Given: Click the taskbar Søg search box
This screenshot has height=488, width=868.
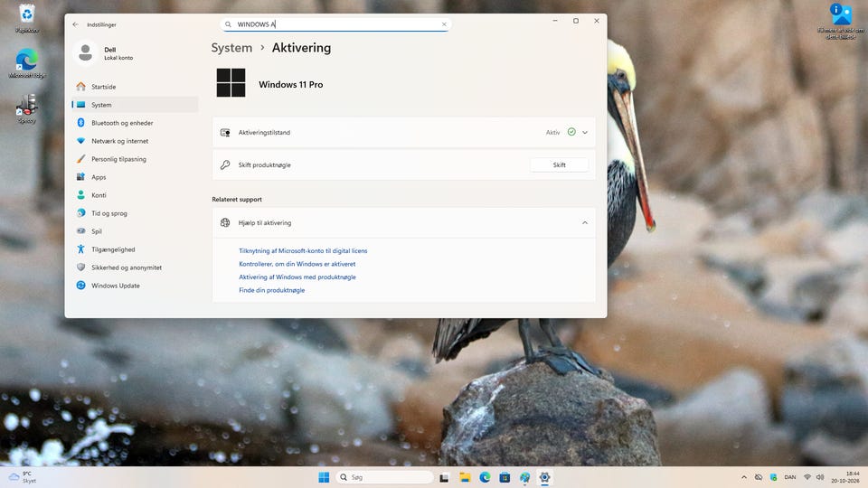Looking at the screenshot, I should click(385, 477).
